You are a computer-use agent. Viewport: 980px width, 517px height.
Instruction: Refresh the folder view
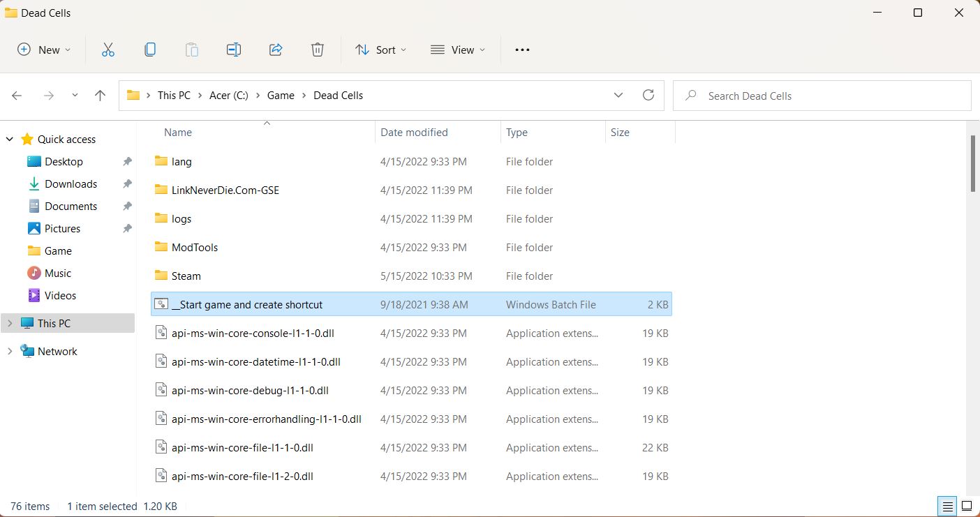648,95
